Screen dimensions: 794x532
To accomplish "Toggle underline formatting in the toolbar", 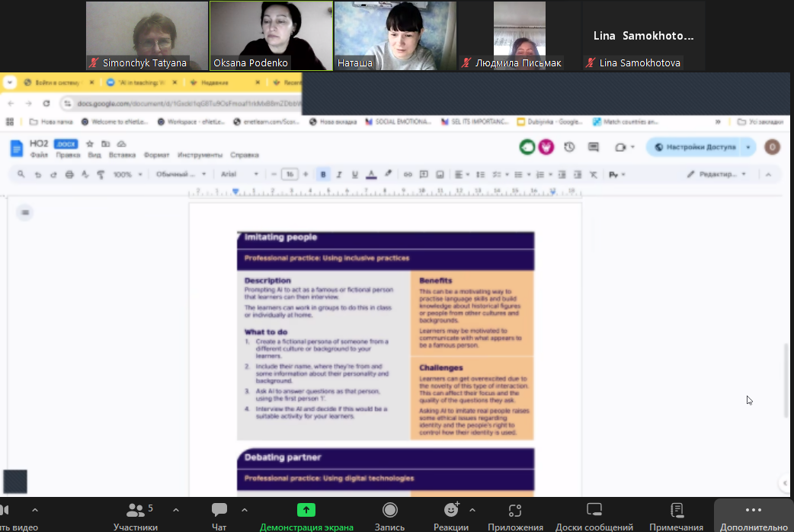I will [x=355, y=175].
